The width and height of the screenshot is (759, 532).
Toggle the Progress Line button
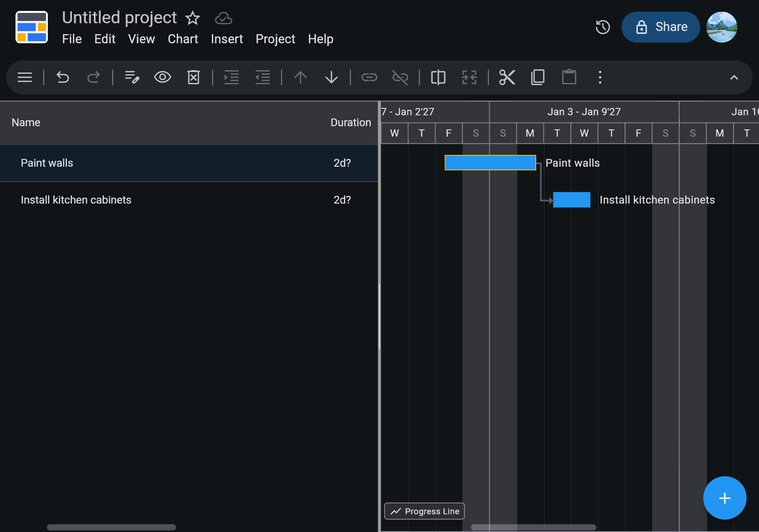point(425,511)
